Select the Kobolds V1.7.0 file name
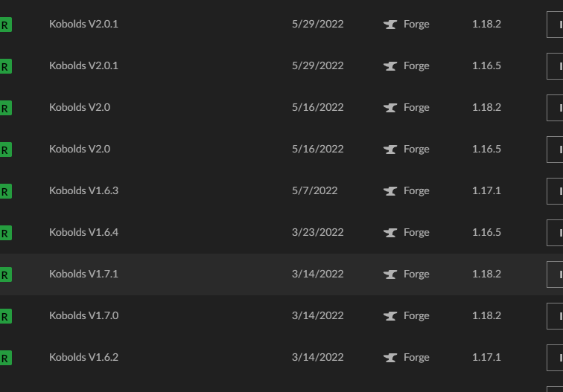The width and height of the screenshot is (563, 392). pos(83,315)
